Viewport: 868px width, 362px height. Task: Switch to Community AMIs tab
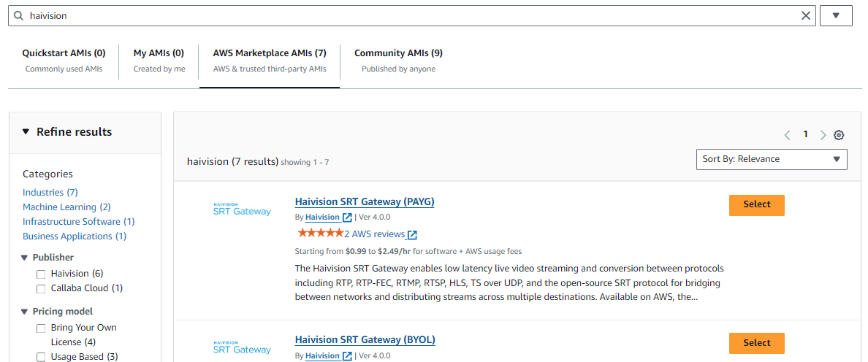(398, 61)
